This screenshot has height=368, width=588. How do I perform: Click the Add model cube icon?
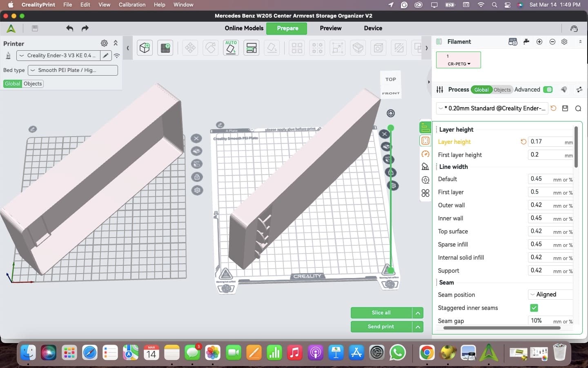145,48
